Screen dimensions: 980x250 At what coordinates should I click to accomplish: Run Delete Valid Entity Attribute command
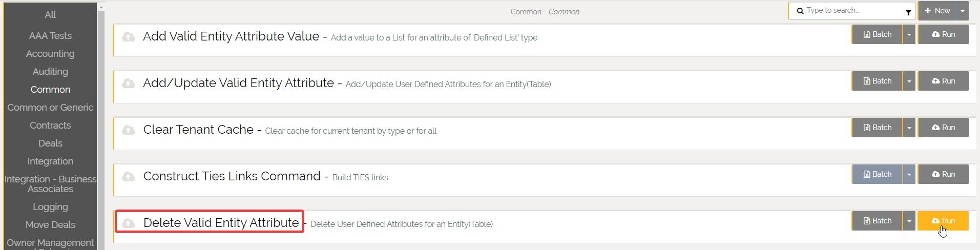(943, 221)
